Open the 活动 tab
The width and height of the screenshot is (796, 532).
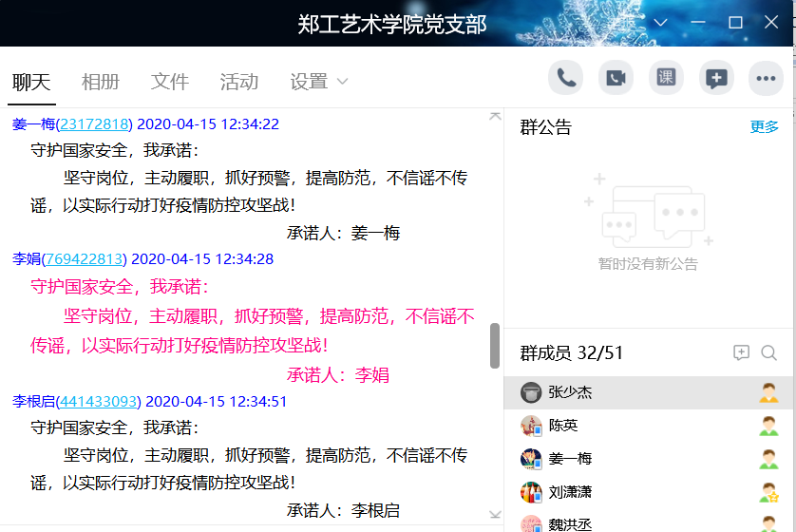point(239,82)
